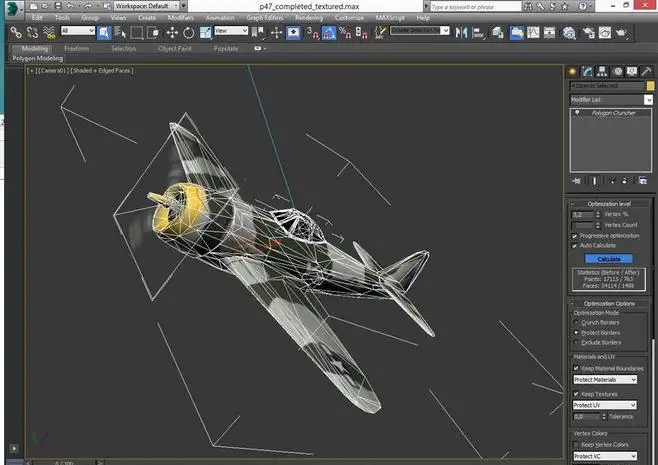Open the Material Editor icon
This screenshot has height=465, width=658.
(569, 32)
